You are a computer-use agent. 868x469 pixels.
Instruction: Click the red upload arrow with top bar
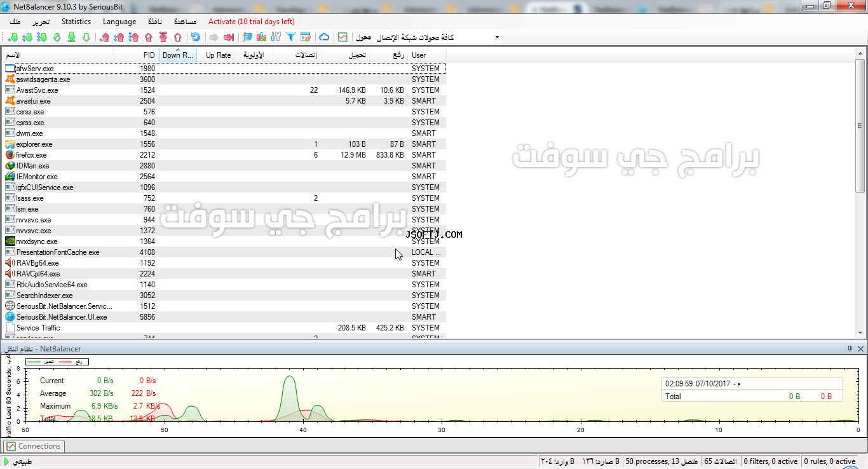click(163, 37)
